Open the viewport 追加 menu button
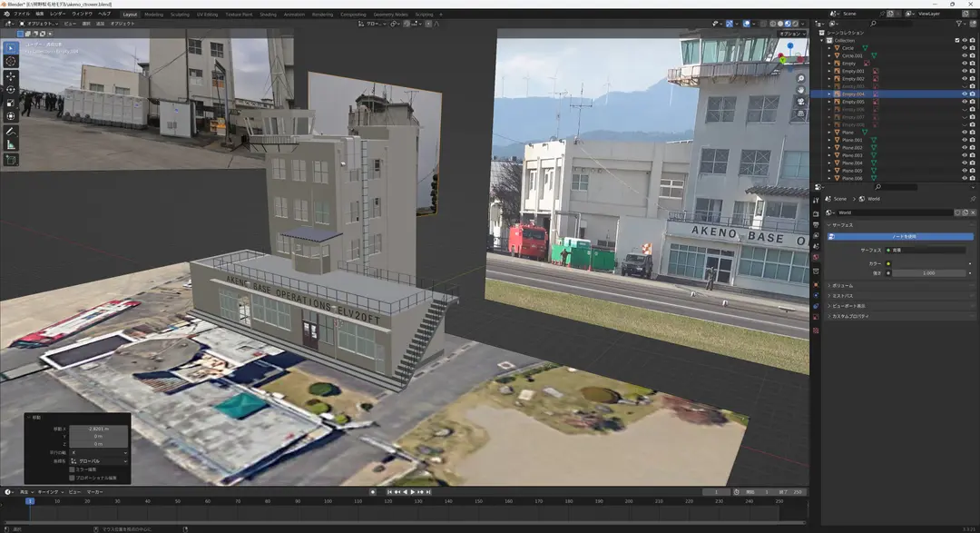 tap(100, 24)
